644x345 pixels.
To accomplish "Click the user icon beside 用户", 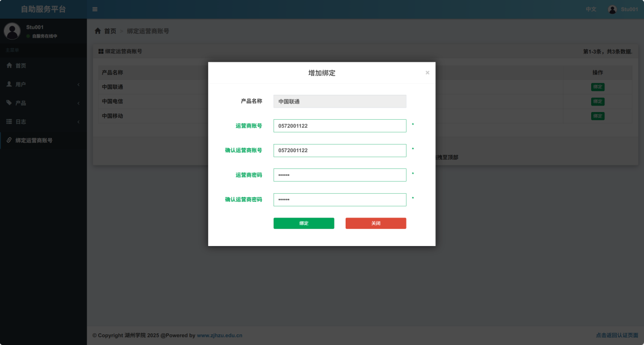I will [9, 84].
